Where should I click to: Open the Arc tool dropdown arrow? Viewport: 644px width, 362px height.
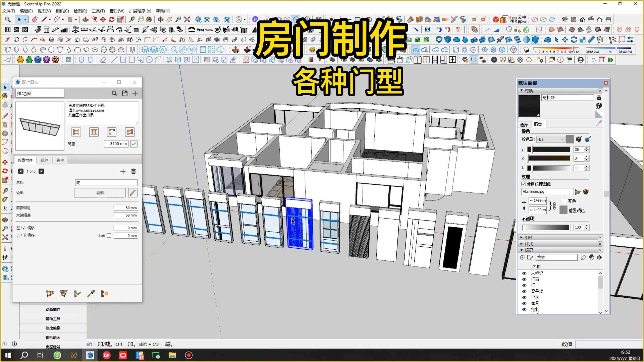click(x=63, y=20)
